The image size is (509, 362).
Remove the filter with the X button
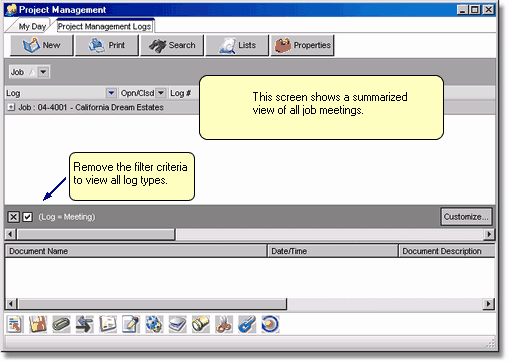[13, 217]
